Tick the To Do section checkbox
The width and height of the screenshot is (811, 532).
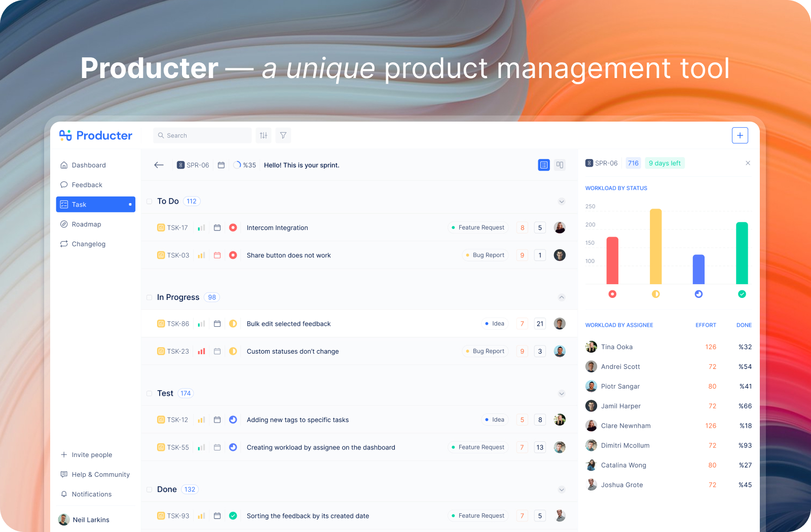click(149, 201)
